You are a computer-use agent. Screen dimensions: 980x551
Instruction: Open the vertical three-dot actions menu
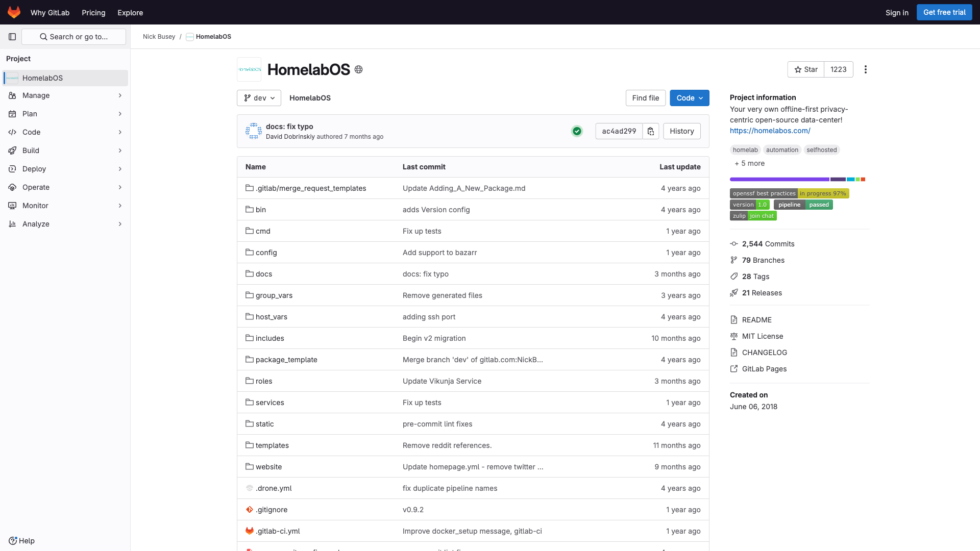click(865, 69)
